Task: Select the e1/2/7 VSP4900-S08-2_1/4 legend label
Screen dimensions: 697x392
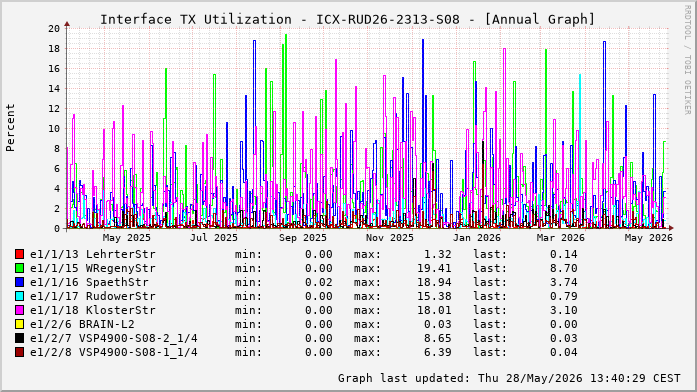Action: (114, 338)
